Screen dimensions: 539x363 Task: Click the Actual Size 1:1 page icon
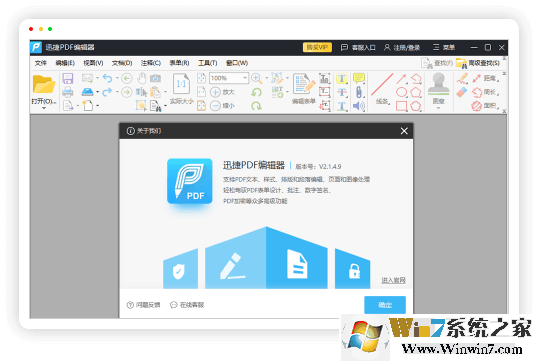[x=182, y=84]
